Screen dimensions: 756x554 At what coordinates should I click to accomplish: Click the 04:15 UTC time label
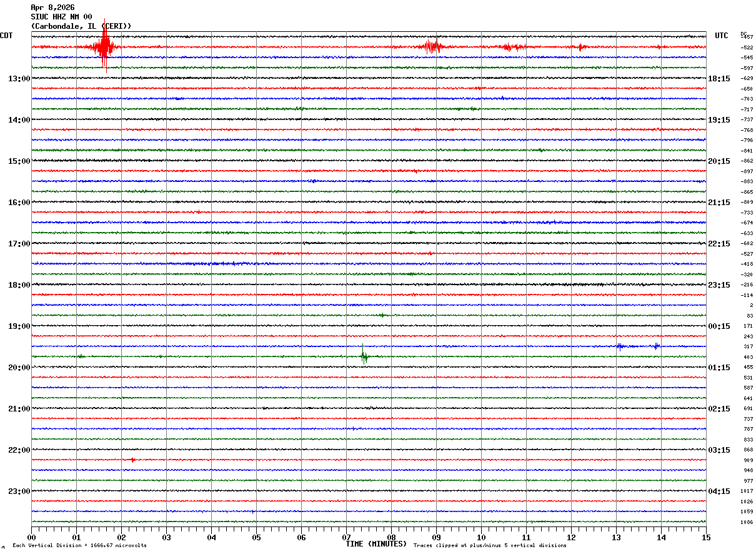click(x=719, y=491)
